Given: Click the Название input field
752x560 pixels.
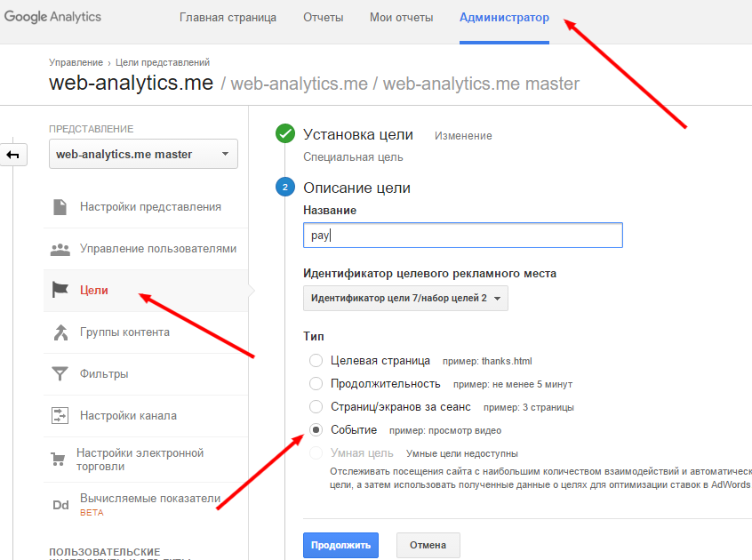Looking at the screenshot, I should (x=462, y=236).
